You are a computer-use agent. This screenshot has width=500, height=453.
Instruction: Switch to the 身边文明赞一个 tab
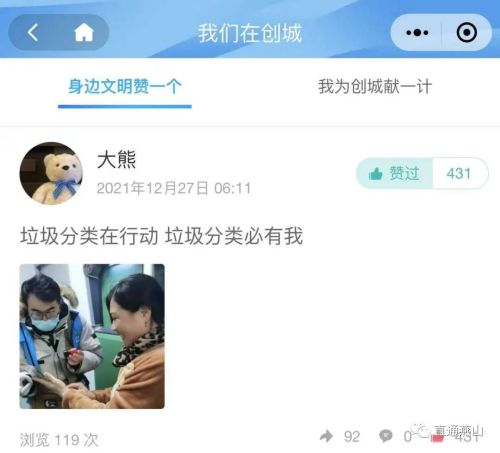[x=125, y=87]
